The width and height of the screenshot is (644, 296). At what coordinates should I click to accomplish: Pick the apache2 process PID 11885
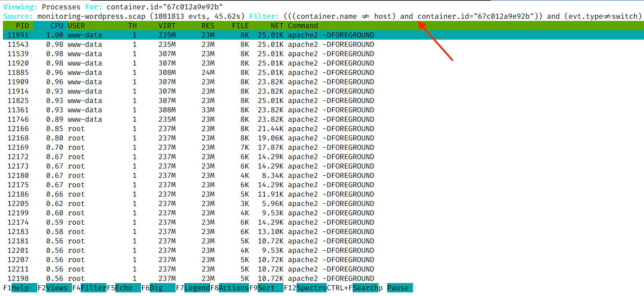323,72
